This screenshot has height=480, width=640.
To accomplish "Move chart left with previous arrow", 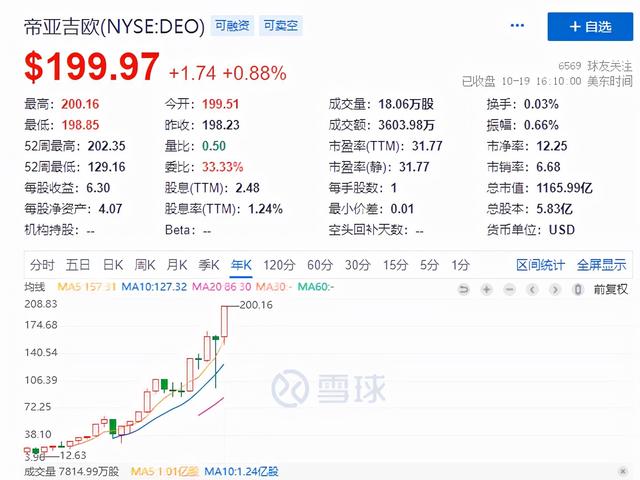I will click(x=532, y=289).
